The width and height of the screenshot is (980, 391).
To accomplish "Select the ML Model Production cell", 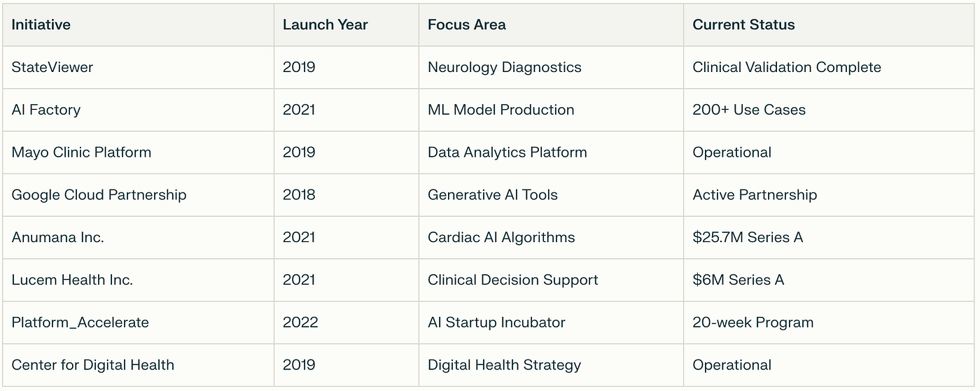I will [552, 110].
